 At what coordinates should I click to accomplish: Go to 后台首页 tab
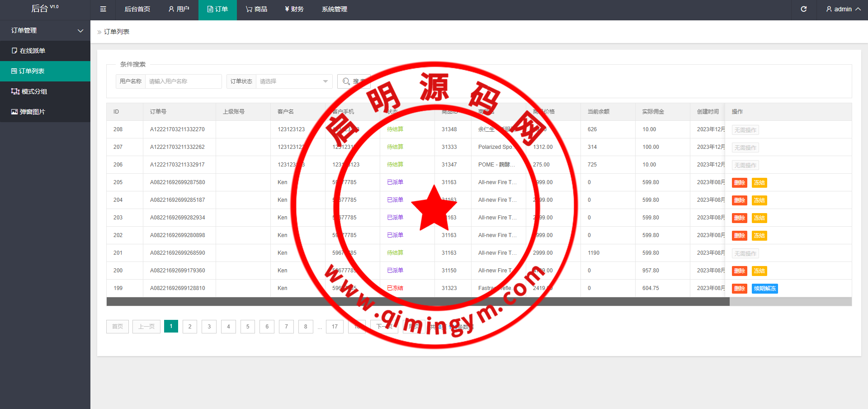coord(137,9)
